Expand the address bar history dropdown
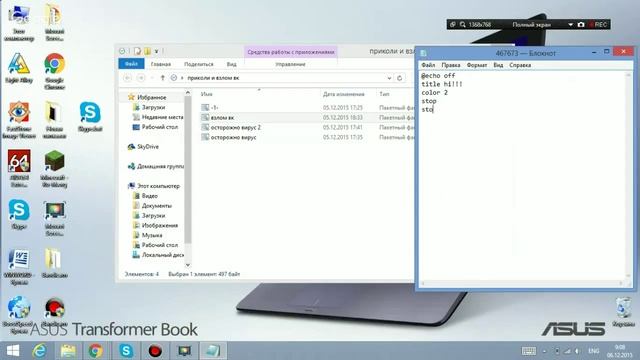 (389, 78)
